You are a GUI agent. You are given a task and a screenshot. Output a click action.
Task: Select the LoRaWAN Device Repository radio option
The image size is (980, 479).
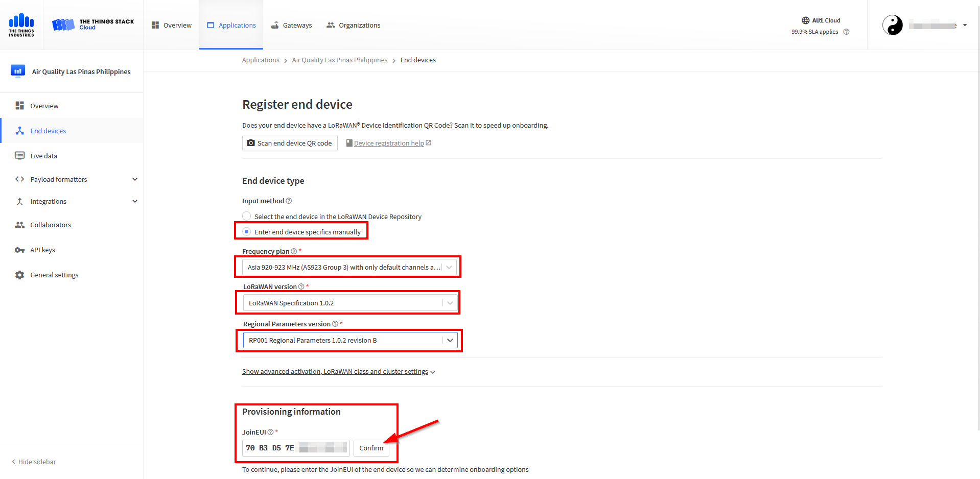tap(247, 216)
